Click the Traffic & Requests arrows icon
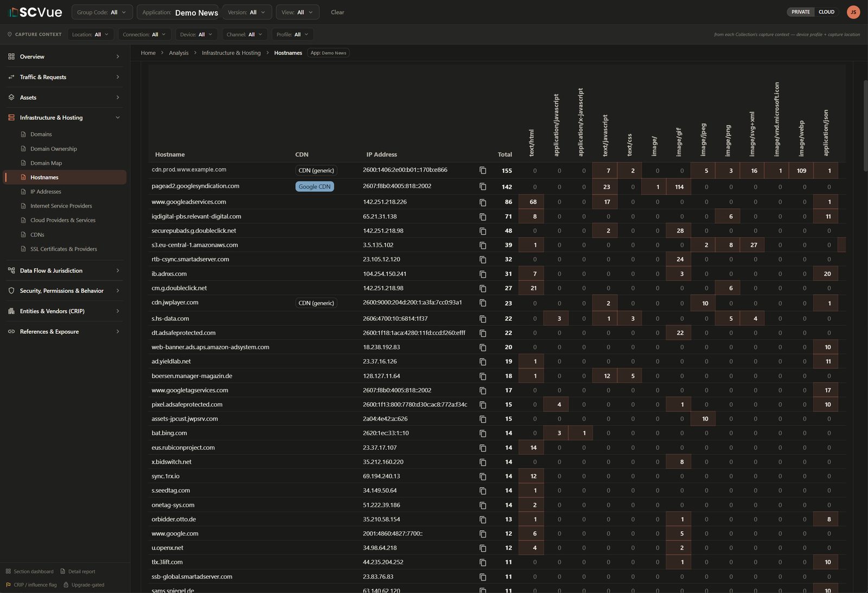Screen dimensions: 868x593 pos(11,77)
